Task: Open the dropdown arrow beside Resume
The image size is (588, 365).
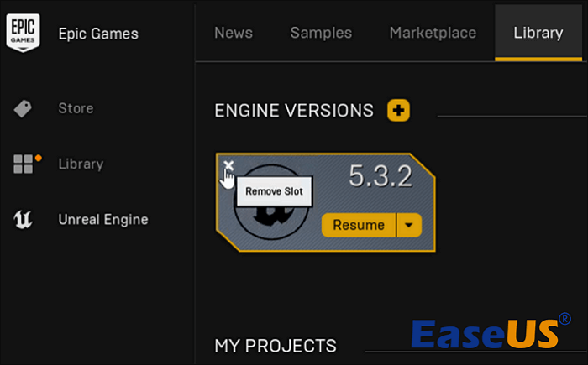Action: [409, 225]
